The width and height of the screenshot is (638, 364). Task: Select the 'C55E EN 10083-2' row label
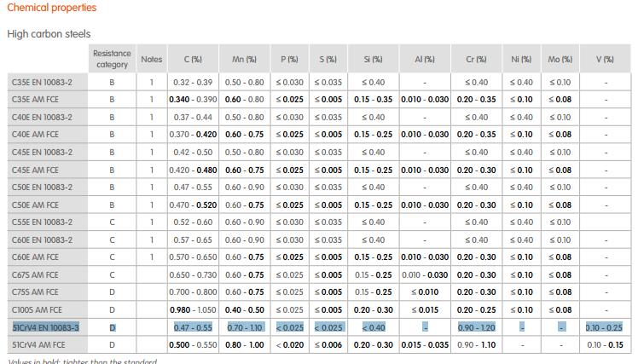42,222
